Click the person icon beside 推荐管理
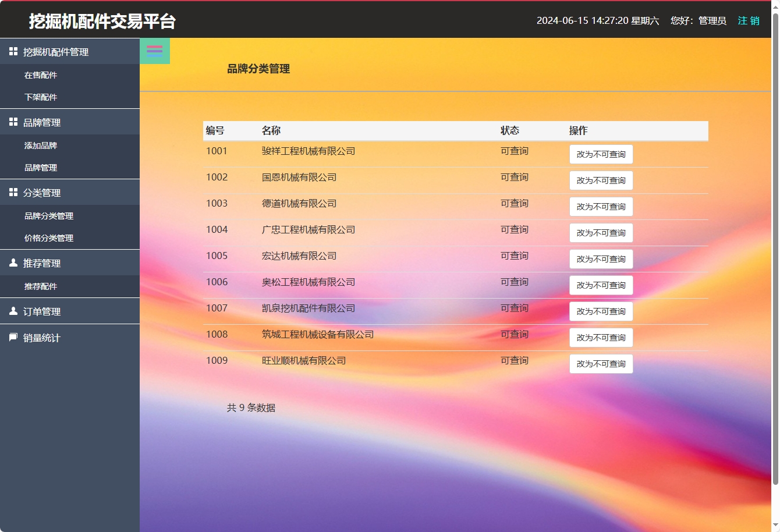Screen dimensions: 780x532 point(13,263)
